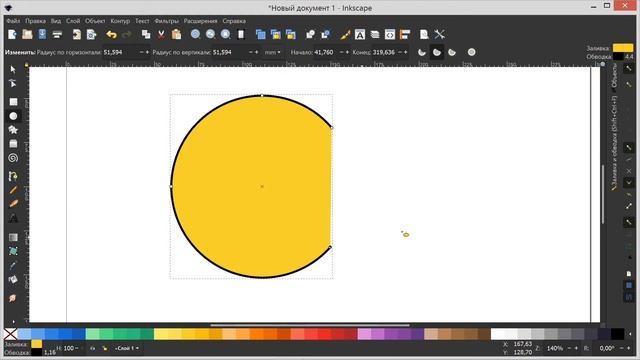Screen dimensions: 640x360
Task: Open the Расширения menu
Action: [x=200, y=21]
